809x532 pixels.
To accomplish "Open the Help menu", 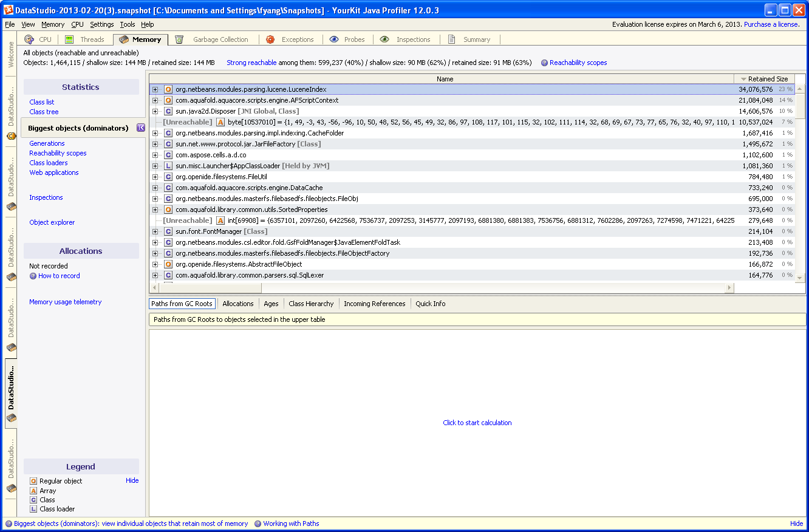I will pos(148,24).
